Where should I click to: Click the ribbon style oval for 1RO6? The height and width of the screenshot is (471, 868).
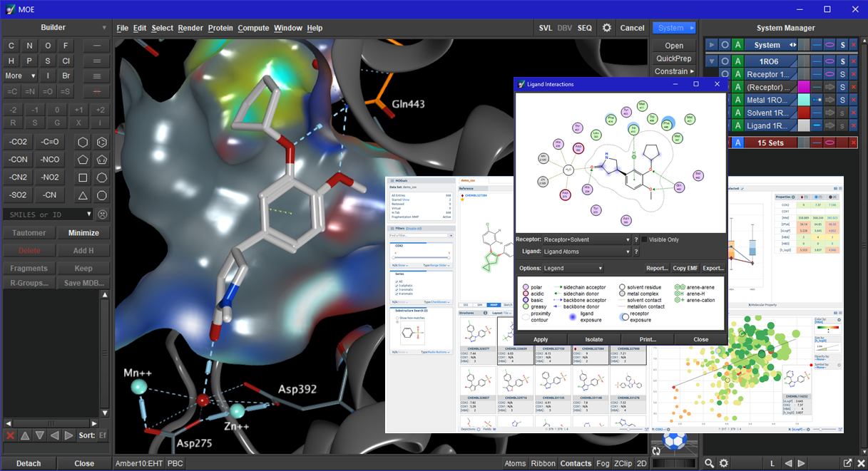[829, 61]
